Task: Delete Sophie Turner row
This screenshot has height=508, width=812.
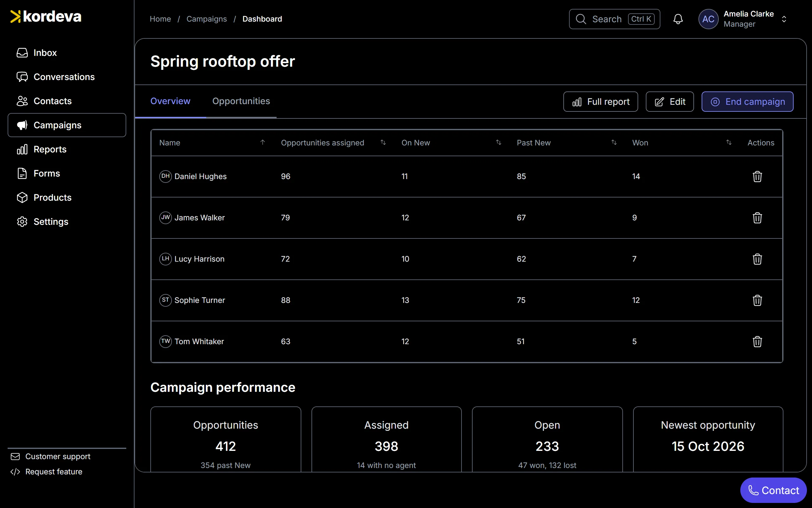Action: click(x=757, y=300)
